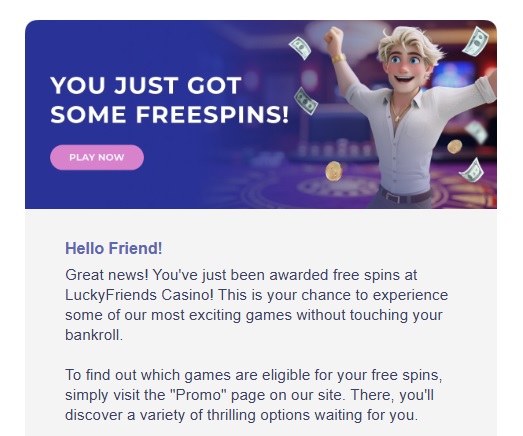Click the gold coin near character's elbow
The height and width of the screenshot is (436, 523).
(x=454, y=146)
